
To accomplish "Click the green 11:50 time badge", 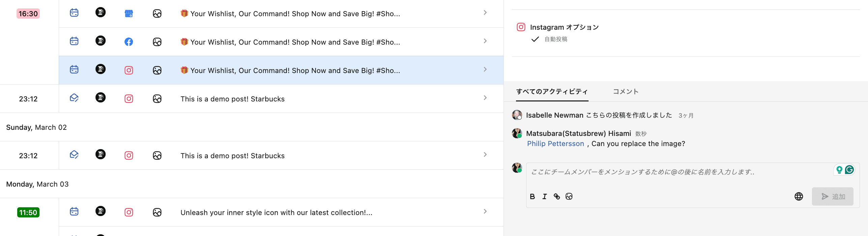I will (x=28, y=213).
